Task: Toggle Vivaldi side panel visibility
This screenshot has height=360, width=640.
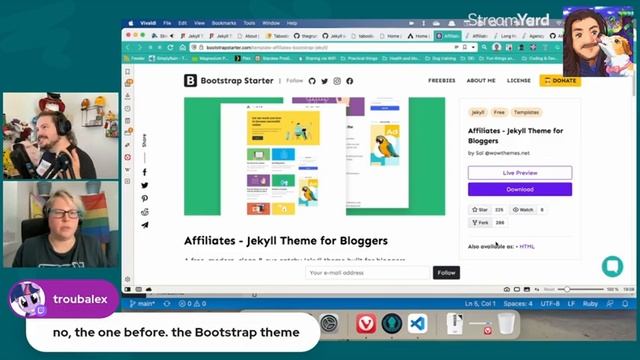Action: click(x=128, y=289)
